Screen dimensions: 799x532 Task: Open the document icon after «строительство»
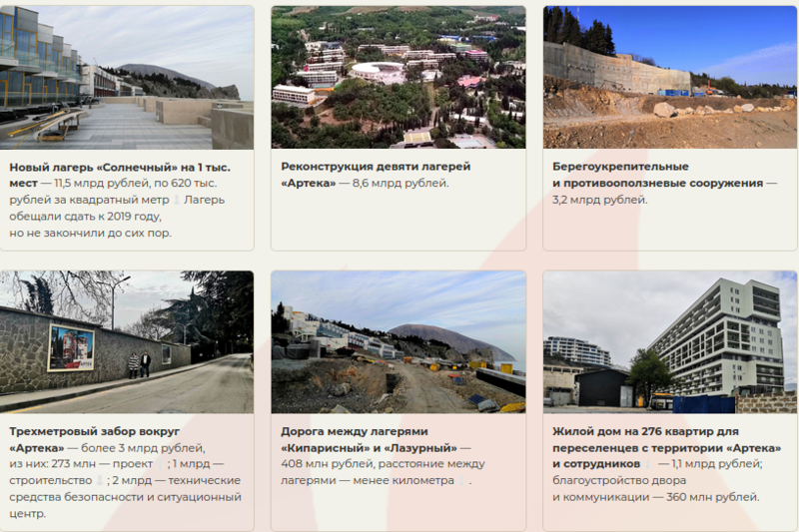[100, 480]
